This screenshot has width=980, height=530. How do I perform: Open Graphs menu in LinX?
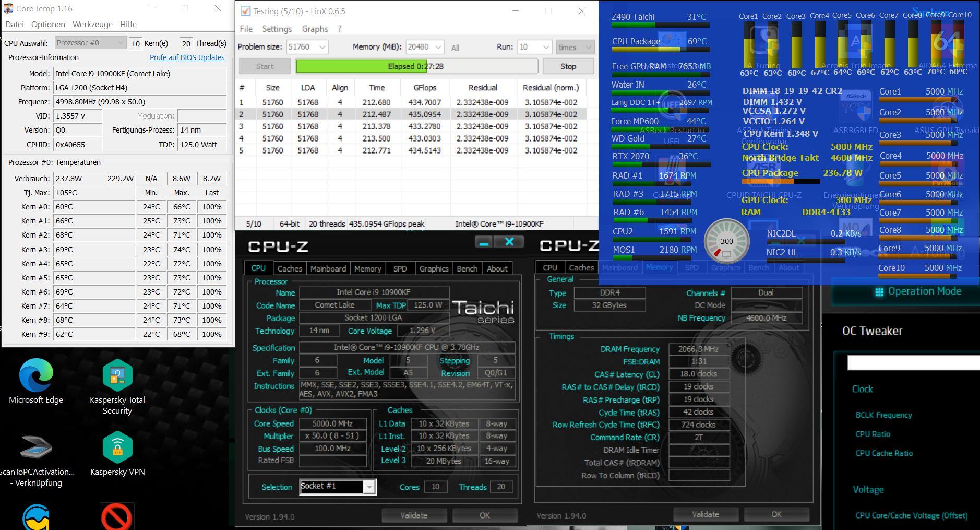tap(315, 29)
